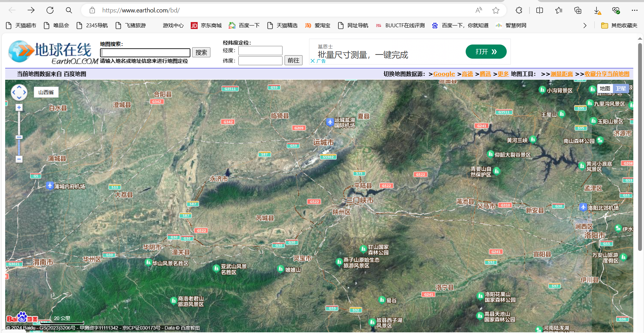644x333 pixels.
Task: Click the browser address bar URL
Action: point(141,10)
